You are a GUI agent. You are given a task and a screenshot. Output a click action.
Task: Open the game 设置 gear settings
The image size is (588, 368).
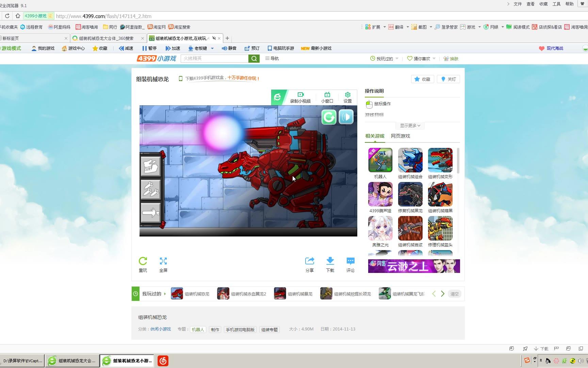347,97
